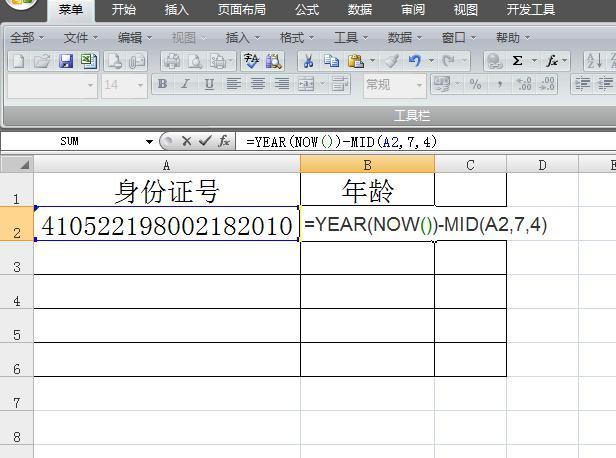Screen dimensions: 616x458
Task: Click the Cancel X in formula bar
Action: [187, 141]
